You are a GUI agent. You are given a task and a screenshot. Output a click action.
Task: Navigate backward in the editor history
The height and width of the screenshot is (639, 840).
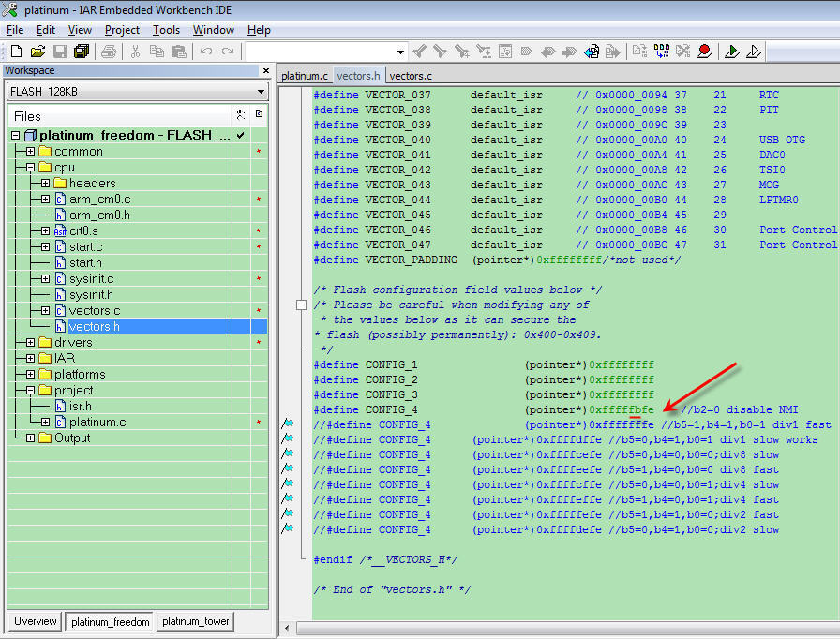(x=592, y=52)
